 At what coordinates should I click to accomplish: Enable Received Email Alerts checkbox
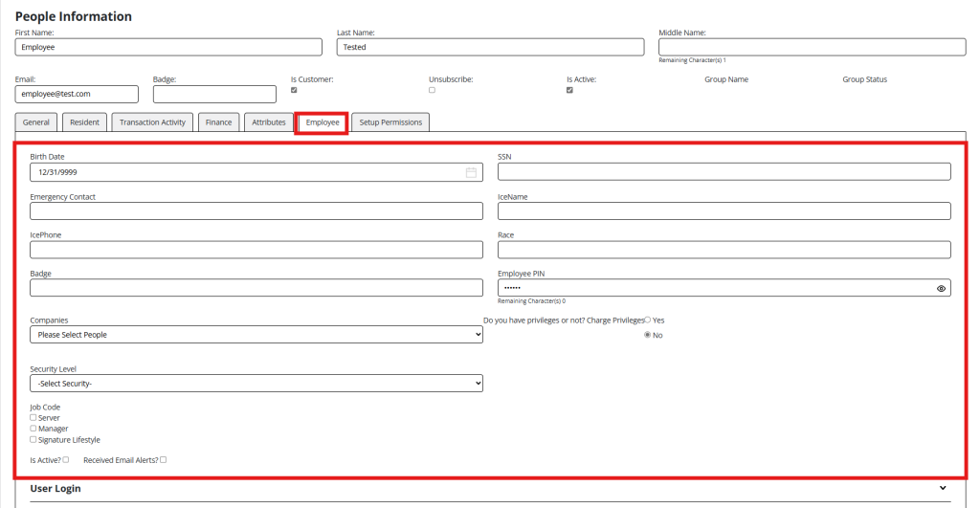pos(163,460)
